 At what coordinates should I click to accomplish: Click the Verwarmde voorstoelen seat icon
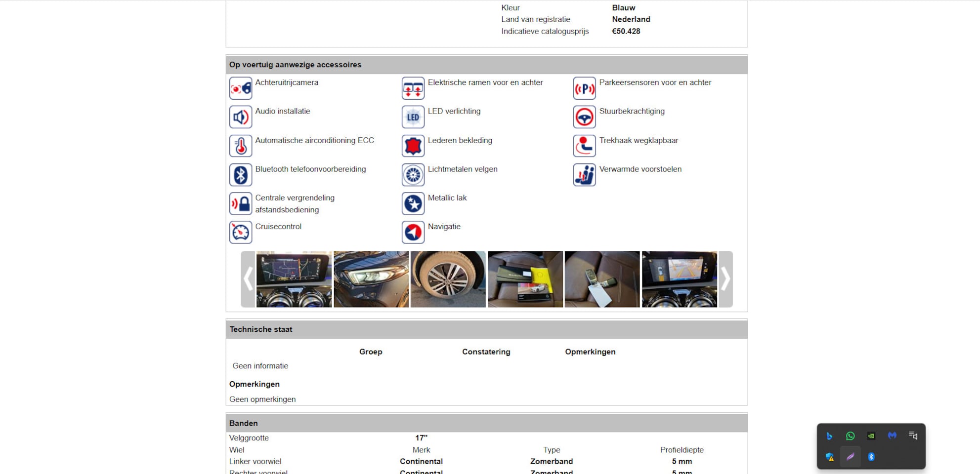(x=584, y=175)
